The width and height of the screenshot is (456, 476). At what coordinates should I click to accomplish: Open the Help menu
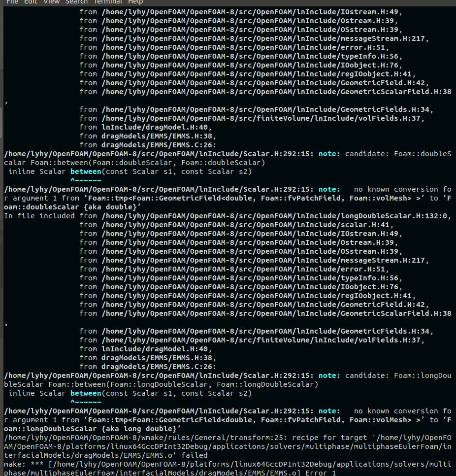[x=135, y=2]
